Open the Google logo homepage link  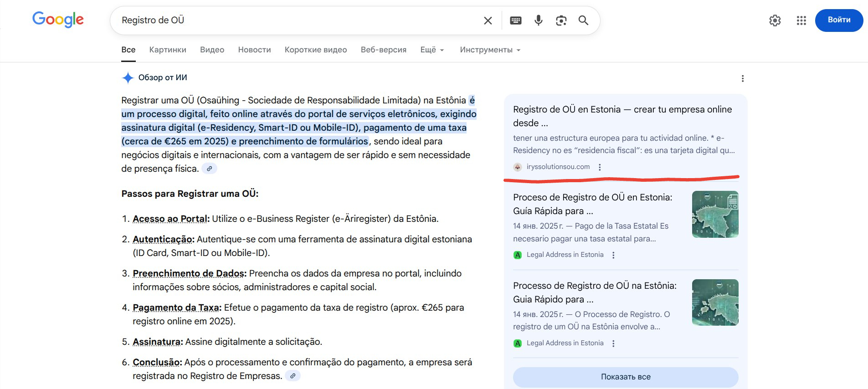[58, 20]
